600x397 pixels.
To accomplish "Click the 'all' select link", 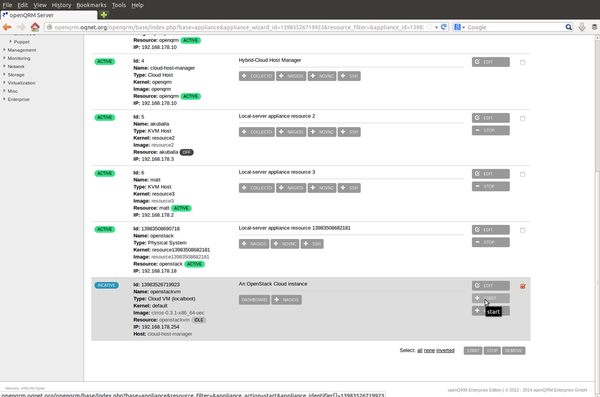I will click(419, 350).
